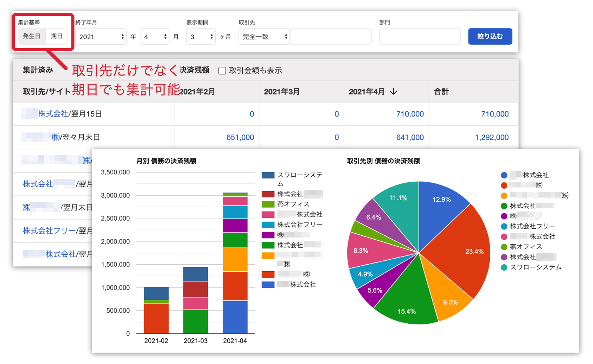Click the 710,000 value in 合計 column

[495, 114]
